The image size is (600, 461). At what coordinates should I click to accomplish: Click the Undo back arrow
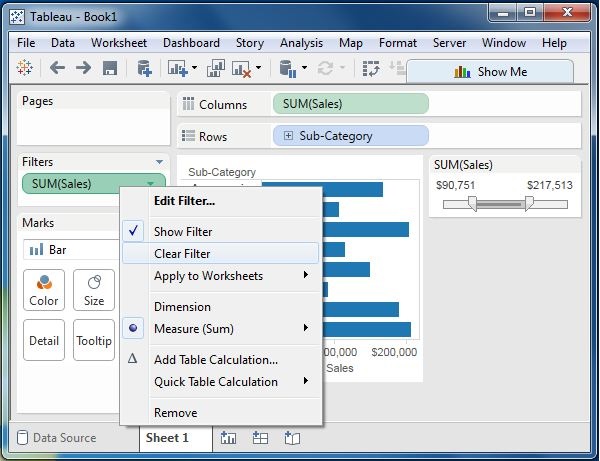tap(57, 68)
